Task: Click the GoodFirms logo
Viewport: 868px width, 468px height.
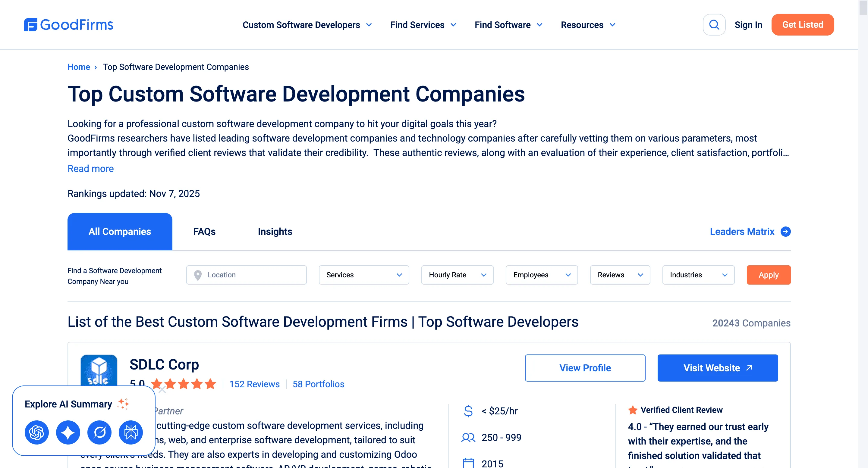Action: 68,25
